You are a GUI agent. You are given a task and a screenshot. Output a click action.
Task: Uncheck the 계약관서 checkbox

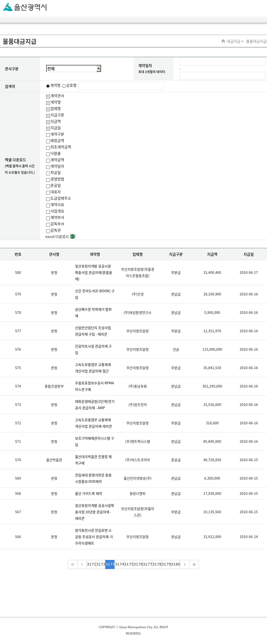tap(48, 96)
